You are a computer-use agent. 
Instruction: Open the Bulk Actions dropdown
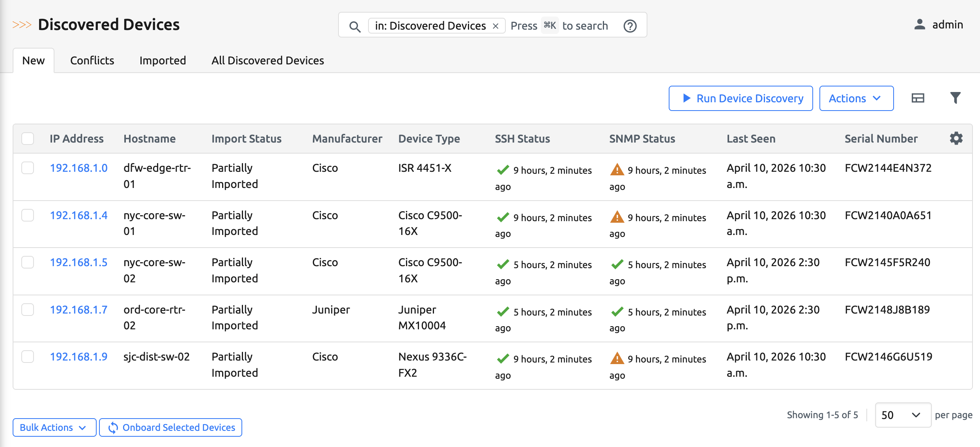54,427
